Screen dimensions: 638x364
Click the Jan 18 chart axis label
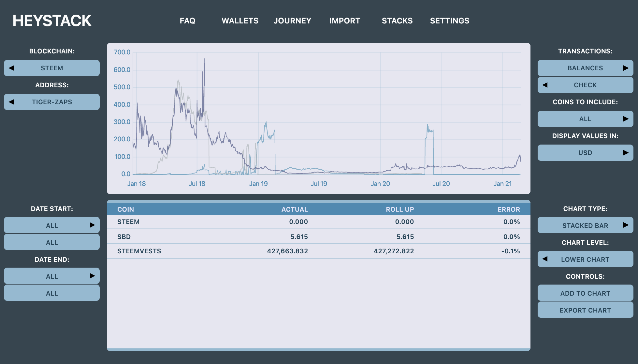[x=137, y=184]
